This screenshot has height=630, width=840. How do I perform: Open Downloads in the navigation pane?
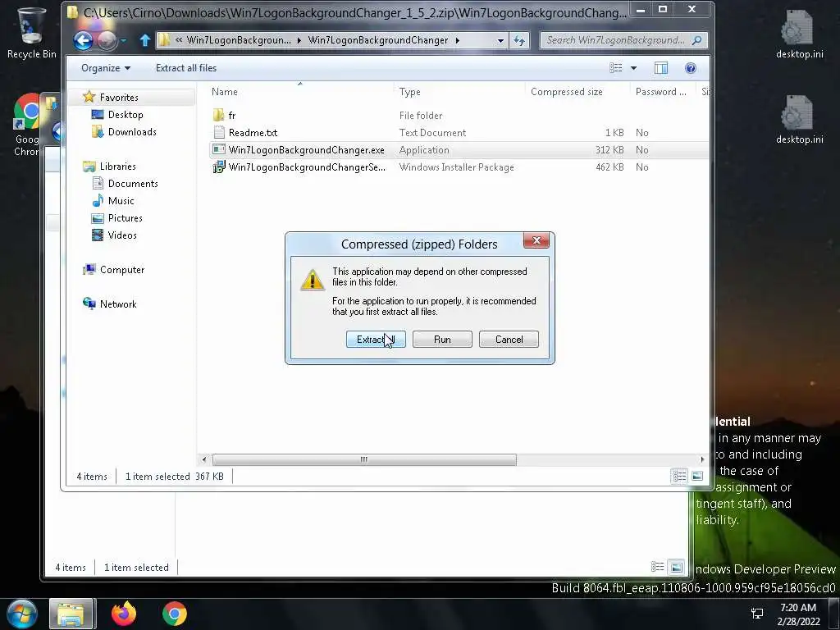click(132, 132)
